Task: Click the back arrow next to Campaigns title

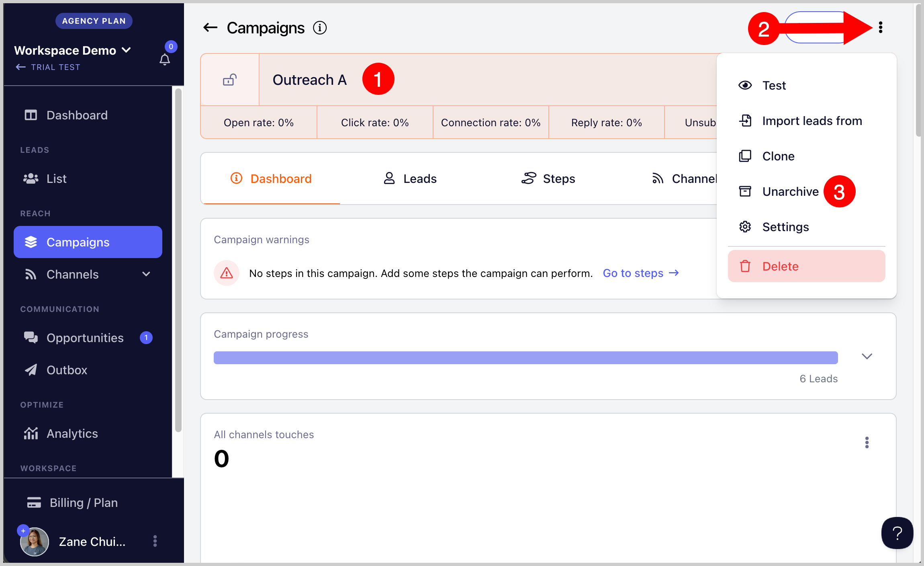Action: click(x=210, y=28)
